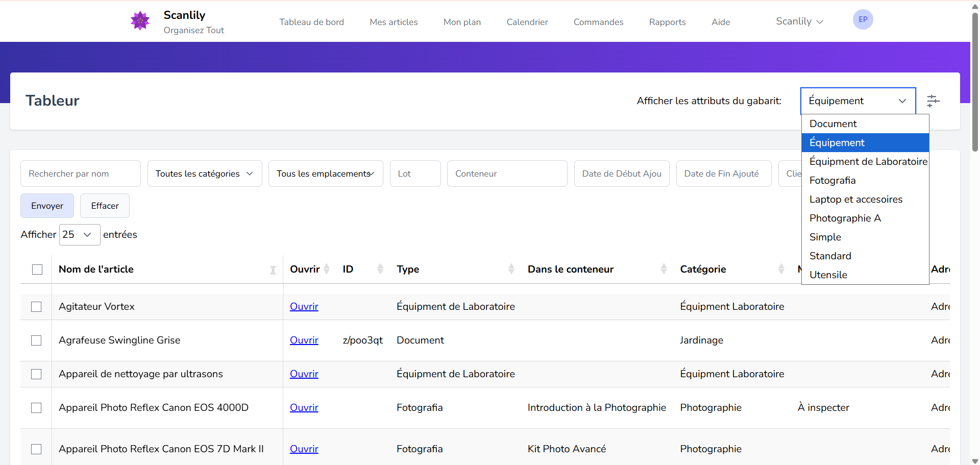
Task: Click the Lot input field
Action: [415, 174]
